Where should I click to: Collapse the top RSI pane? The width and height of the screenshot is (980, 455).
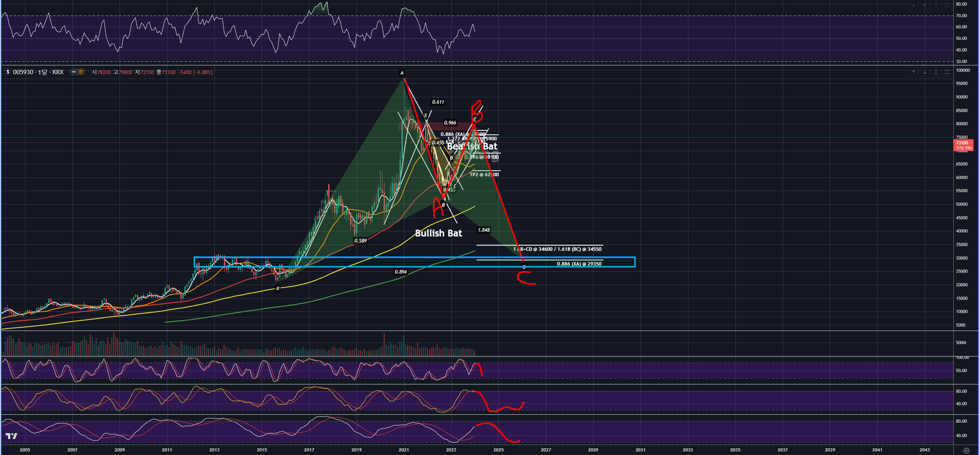tap(936, 5)
